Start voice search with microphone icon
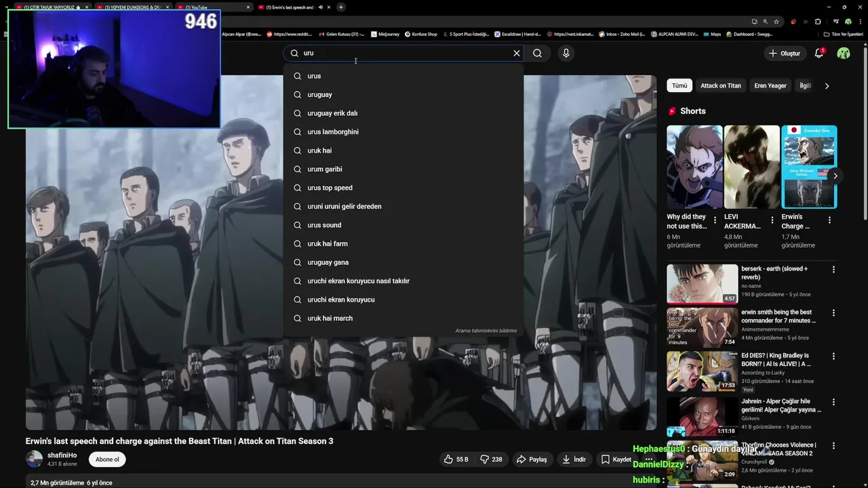This screenshot has width=868, height=488. [x=566, y=53]
